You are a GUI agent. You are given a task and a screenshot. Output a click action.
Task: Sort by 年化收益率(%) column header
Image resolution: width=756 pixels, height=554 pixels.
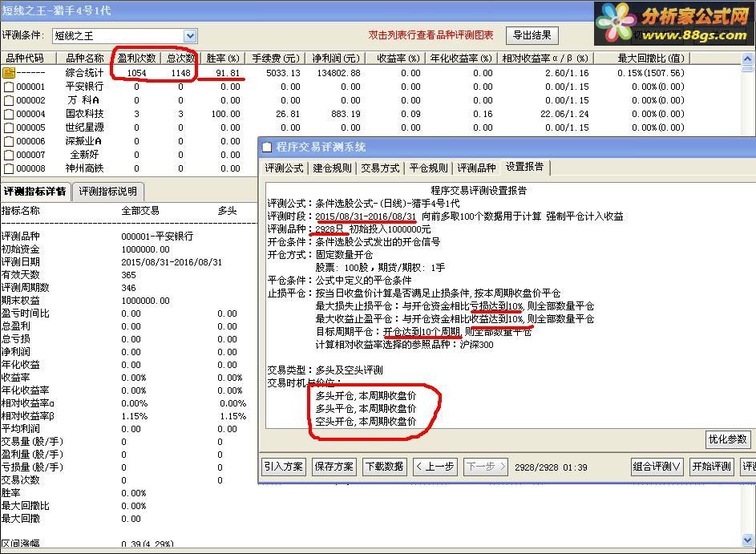pyautogui.click(x=461, y=59)
